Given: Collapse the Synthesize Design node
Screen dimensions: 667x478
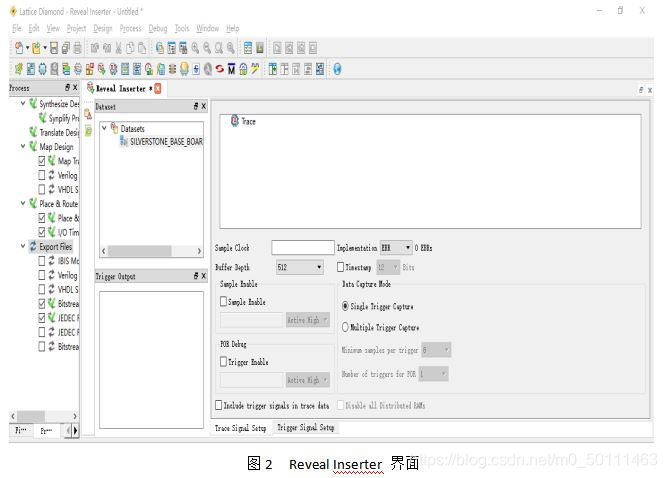Looking at the screenshot, I should pyautogui.click(x=23, y=103).
